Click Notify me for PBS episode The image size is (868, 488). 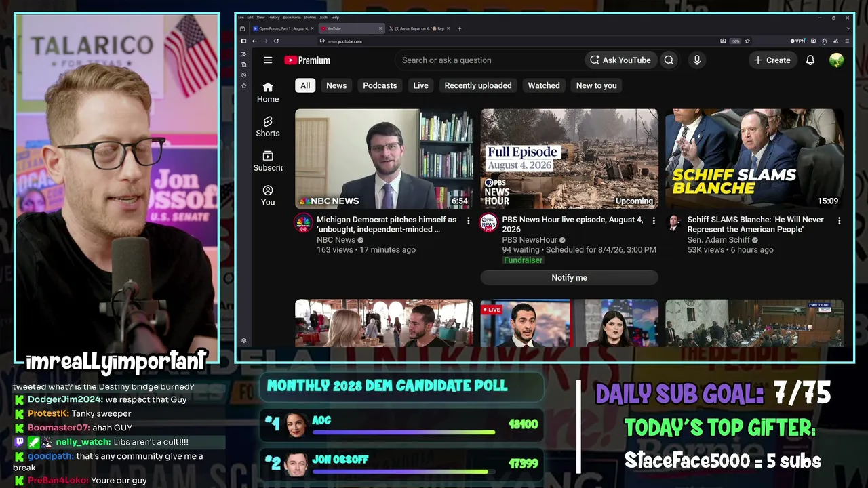[x=570, y=278]
